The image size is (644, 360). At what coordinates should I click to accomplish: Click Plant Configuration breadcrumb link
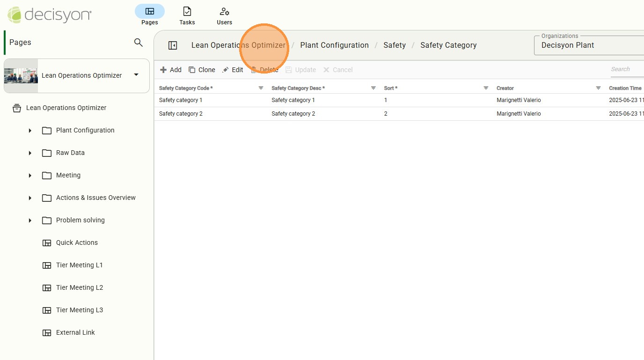[334, 45]
